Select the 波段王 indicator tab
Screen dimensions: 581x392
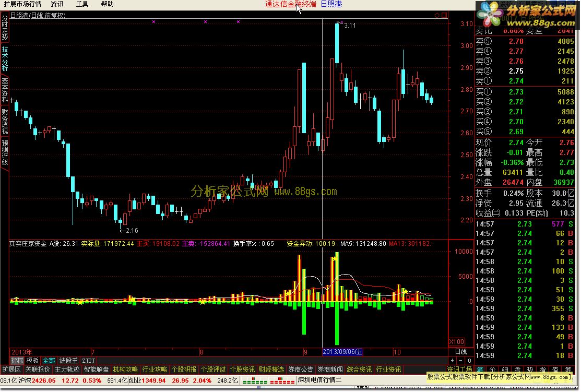pos(68,361)
